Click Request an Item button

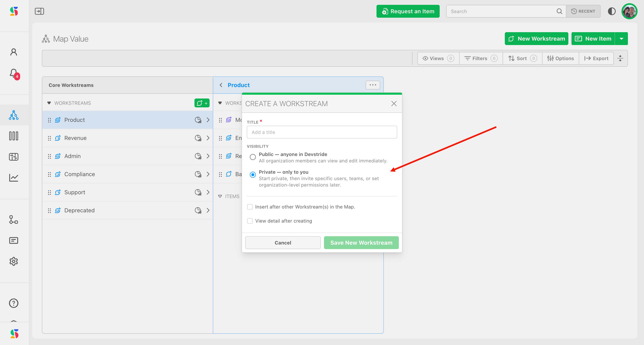408,11
